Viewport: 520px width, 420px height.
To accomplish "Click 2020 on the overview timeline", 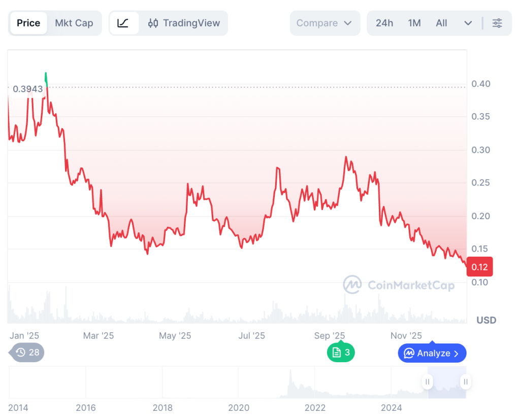I will [x=239, y=408].
